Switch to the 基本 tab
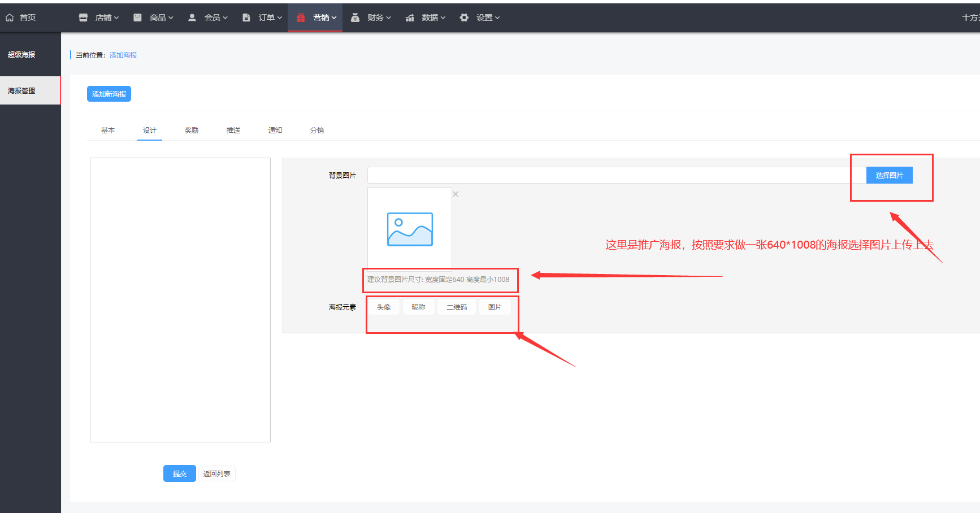980x513 pixels. click(108, 131)
